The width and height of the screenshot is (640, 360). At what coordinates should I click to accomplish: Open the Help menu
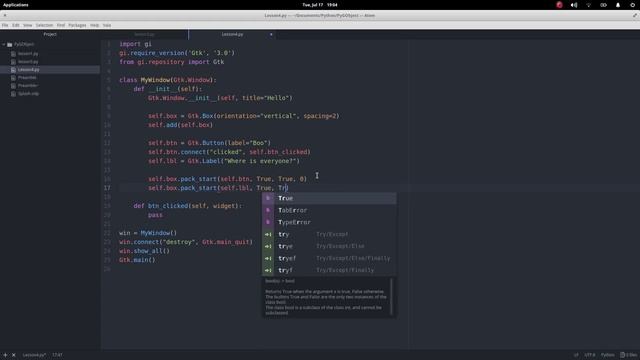94,25
